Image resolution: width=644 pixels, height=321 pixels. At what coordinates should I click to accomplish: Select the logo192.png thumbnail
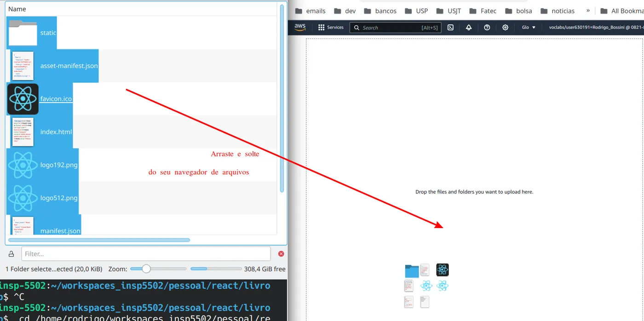click(x=23, y=165)
